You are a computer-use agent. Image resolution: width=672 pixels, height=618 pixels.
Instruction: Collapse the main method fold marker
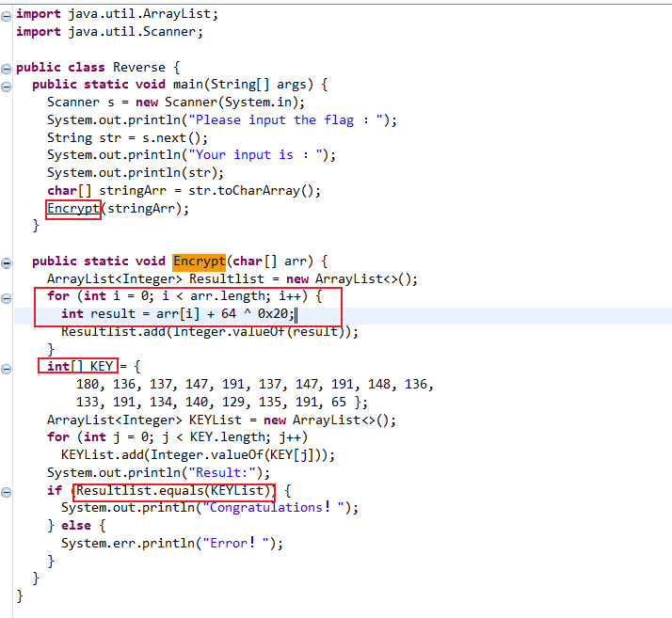pyautogui.click(x=6, y=87)
